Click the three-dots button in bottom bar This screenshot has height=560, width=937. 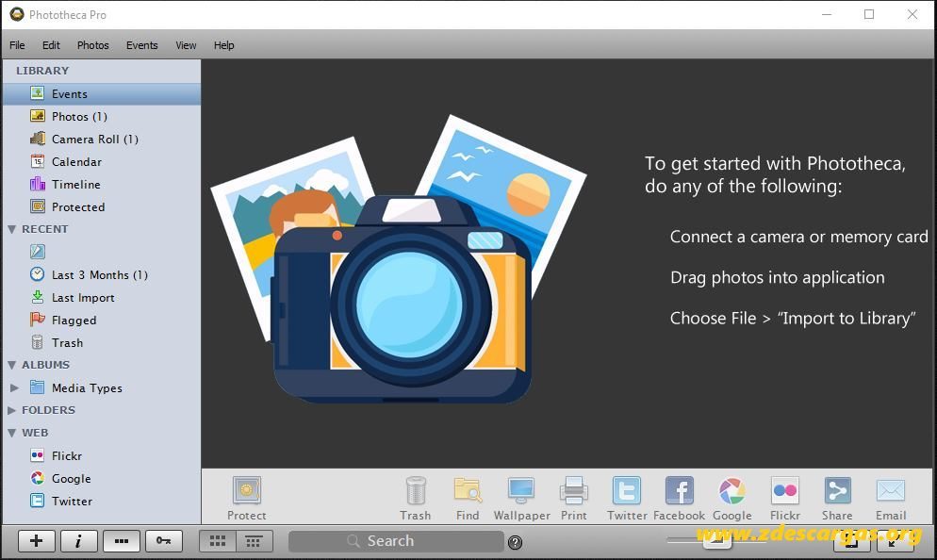point(122,541)
